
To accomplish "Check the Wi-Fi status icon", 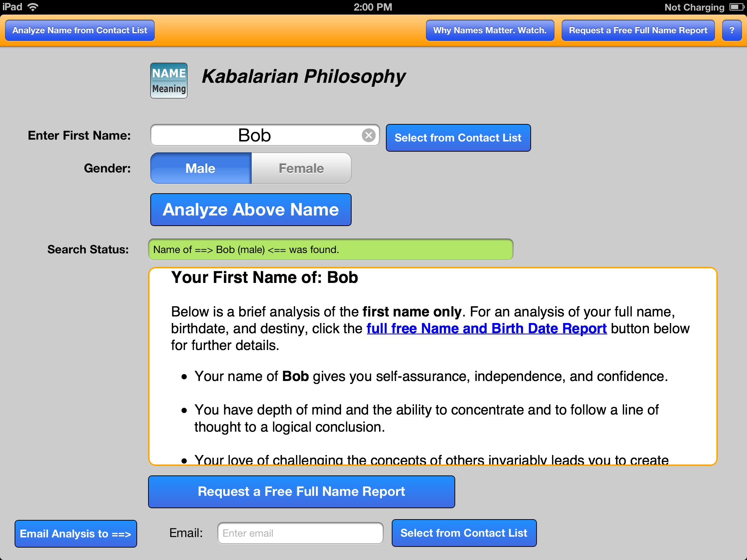I will [x=33, y=7].
